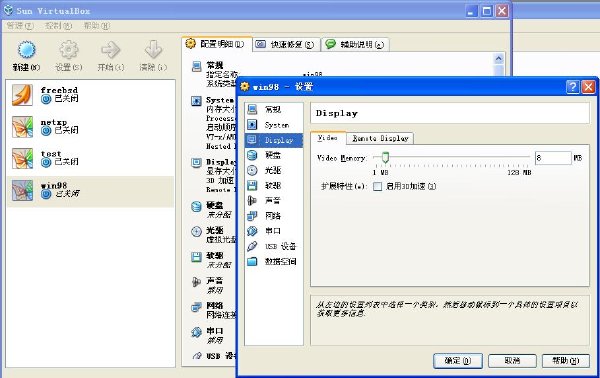Select USB 设备 category in settings
600x378 pixels.
[x=274, y=246]
